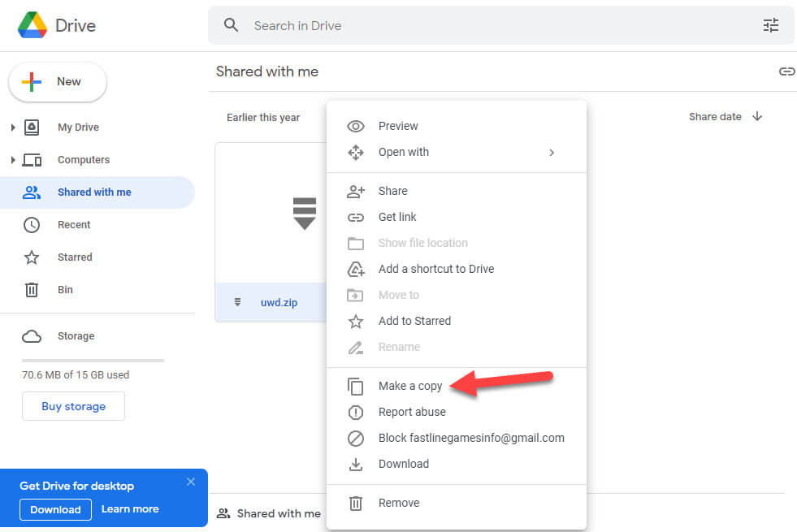Click the Starred star icon in sidebar
Viewport: 797px width, 532px height.
click(x=32, y=257)
